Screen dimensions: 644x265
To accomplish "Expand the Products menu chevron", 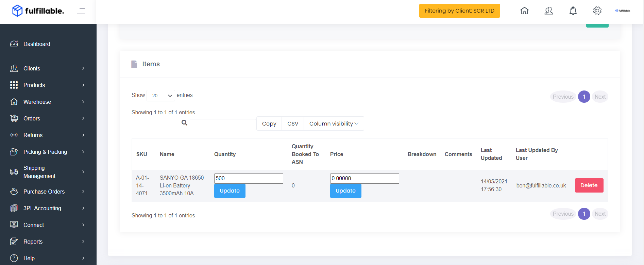I will 83,85.
